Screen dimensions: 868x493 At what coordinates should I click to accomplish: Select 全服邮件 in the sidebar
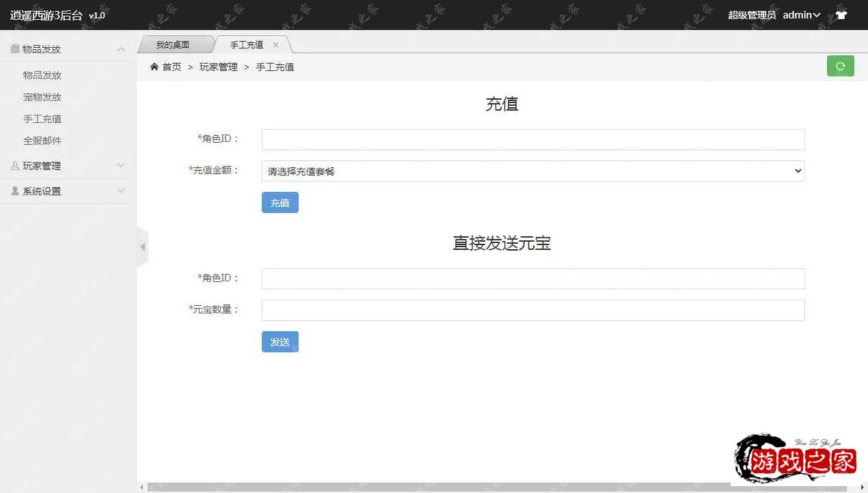point(43,140)
